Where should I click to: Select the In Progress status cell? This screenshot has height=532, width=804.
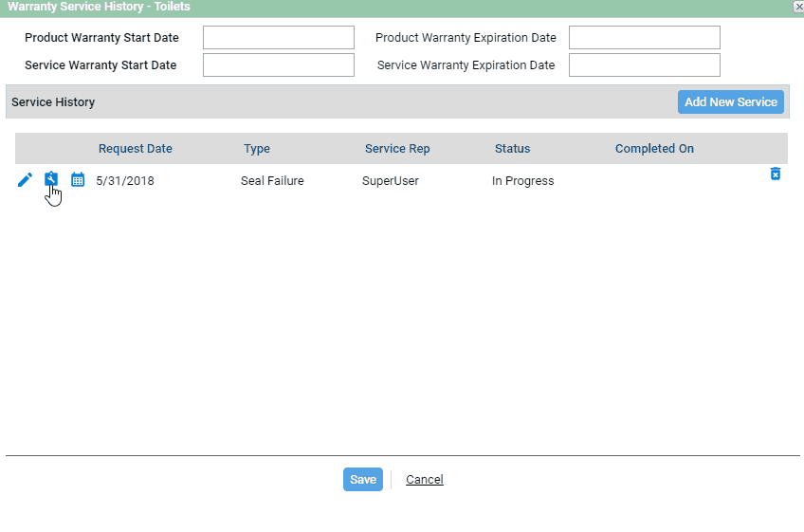[523, 180]
